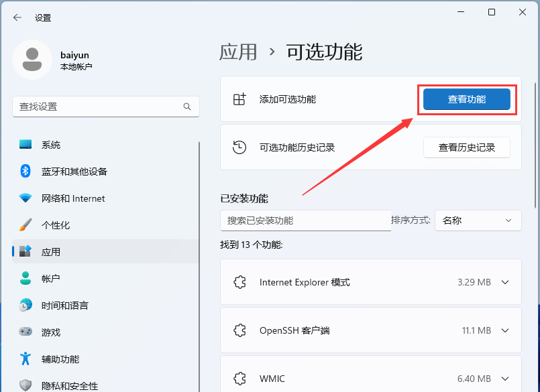Minimize the Settings window
This screenshot has width=540, height=392.
click(x=461, y=12)
